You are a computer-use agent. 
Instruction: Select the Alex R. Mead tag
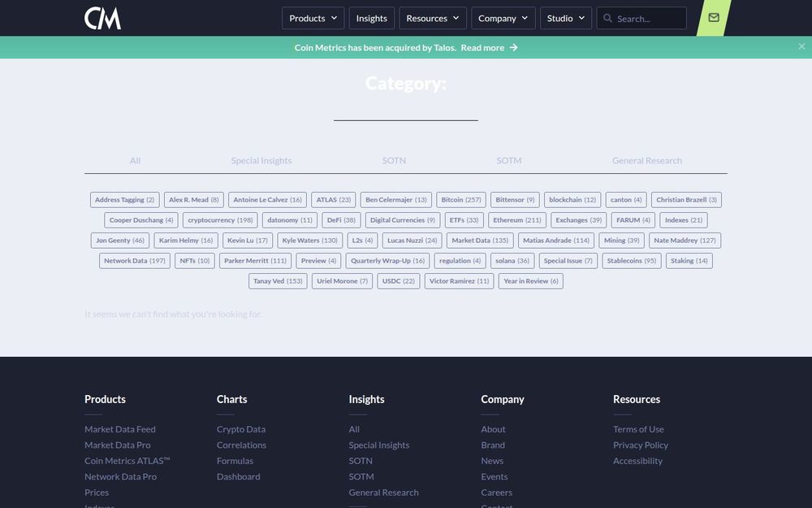point(194,200)
